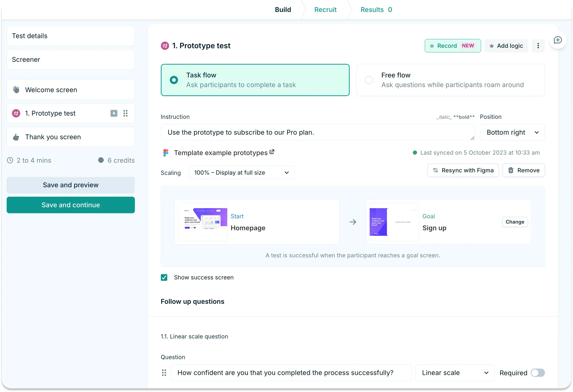Click the drag handle beside the confidence question
This screenshot has height=392, width=573.
coord(164,372)
